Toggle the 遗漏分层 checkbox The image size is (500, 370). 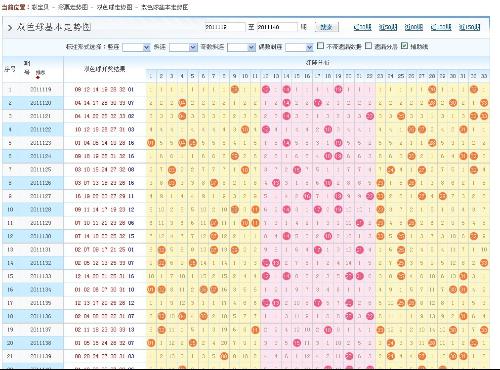[368, 45]
